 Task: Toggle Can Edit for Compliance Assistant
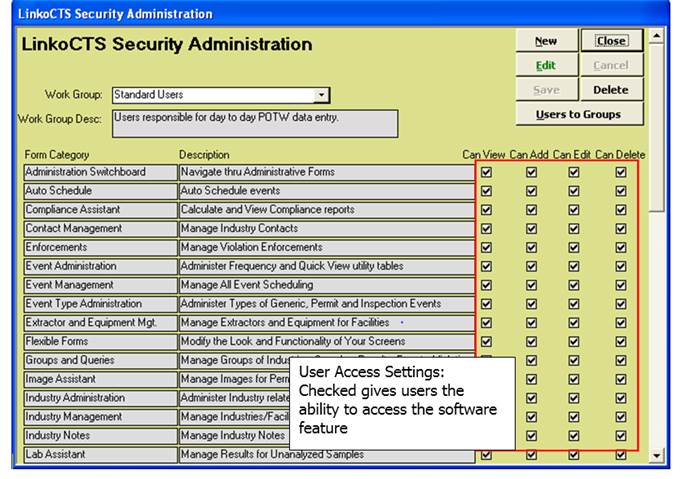574,210
